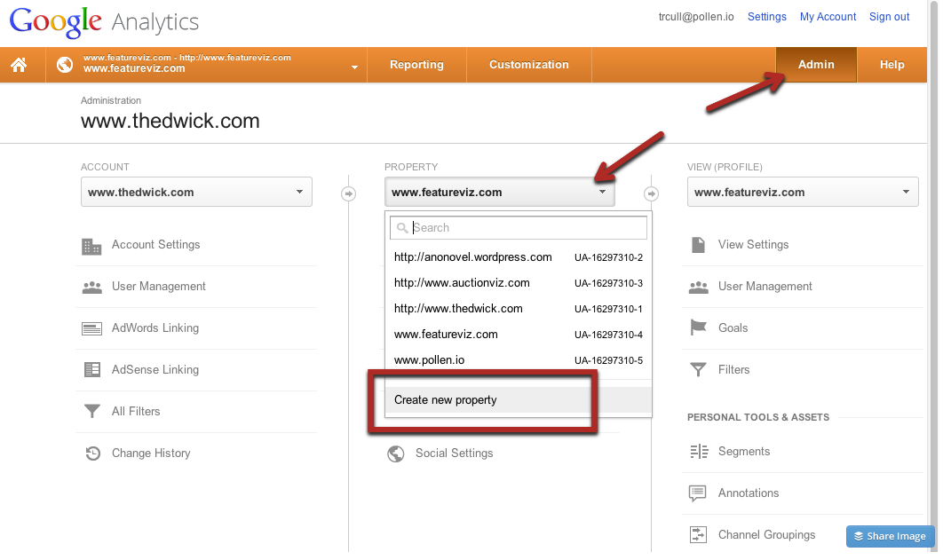Click the arrow circle between Account and Property
Viewport: 943px width, 560px height.
348,193
